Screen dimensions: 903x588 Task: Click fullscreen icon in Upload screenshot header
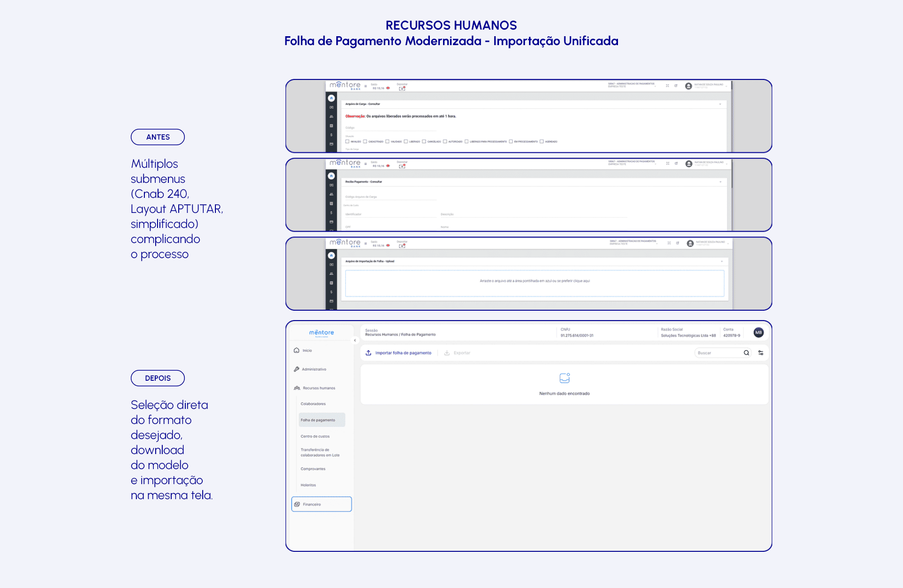pyautogui.click(x=669, y=243)
